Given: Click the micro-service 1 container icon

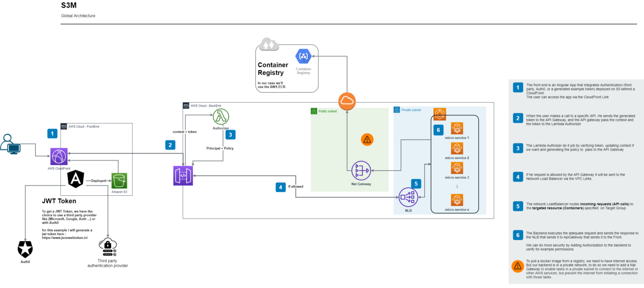Looking at the screenshot, I should coord(457,129).
